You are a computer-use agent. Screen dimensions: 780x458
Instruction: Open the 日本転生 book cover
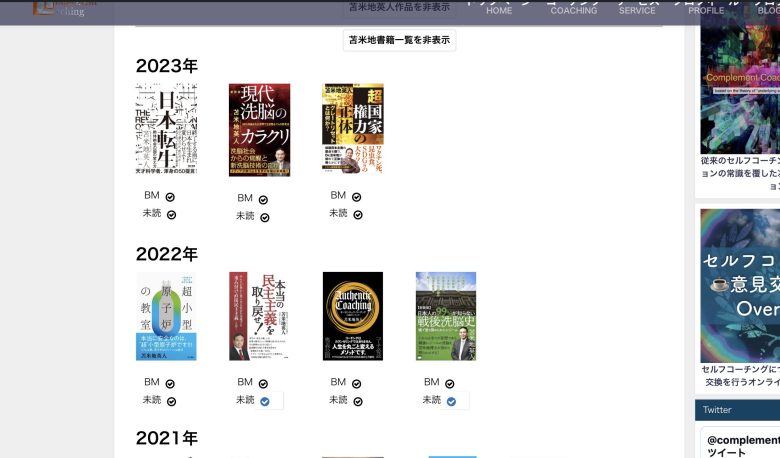coord(166,130)
